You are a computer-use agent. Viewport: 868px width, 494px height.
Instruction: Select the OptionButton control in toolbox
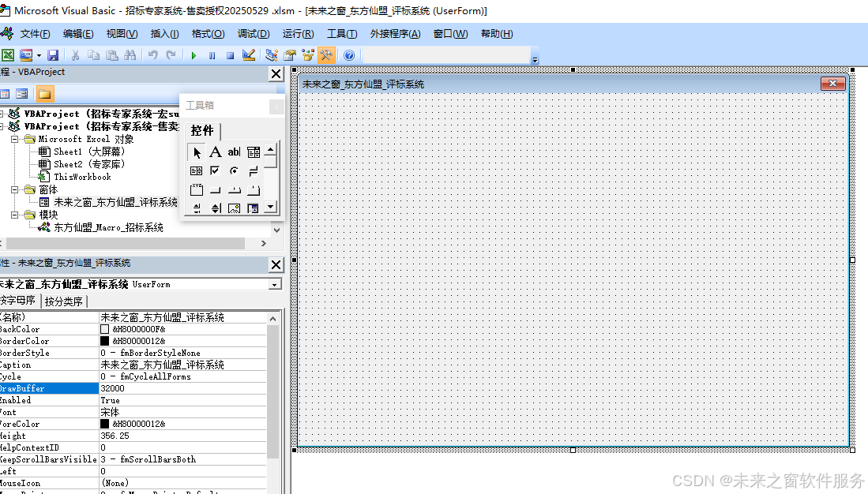234,171
